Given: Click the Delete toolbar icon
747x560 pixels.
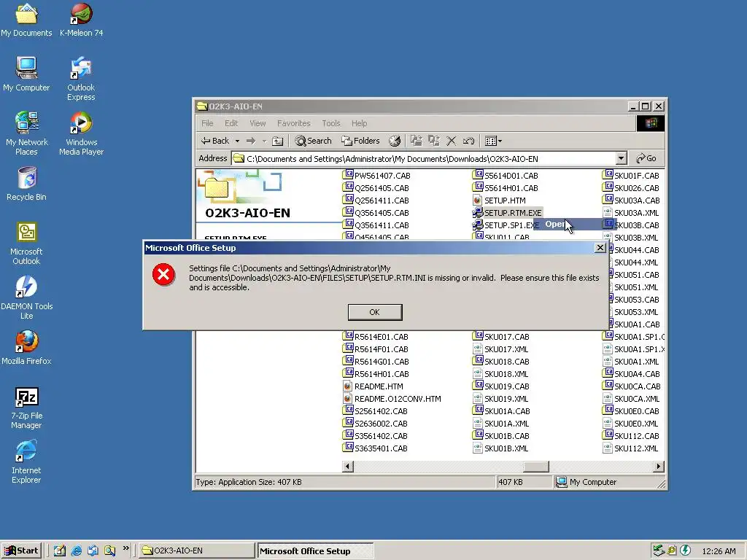Looking at the screenshot, I should 451,141.
